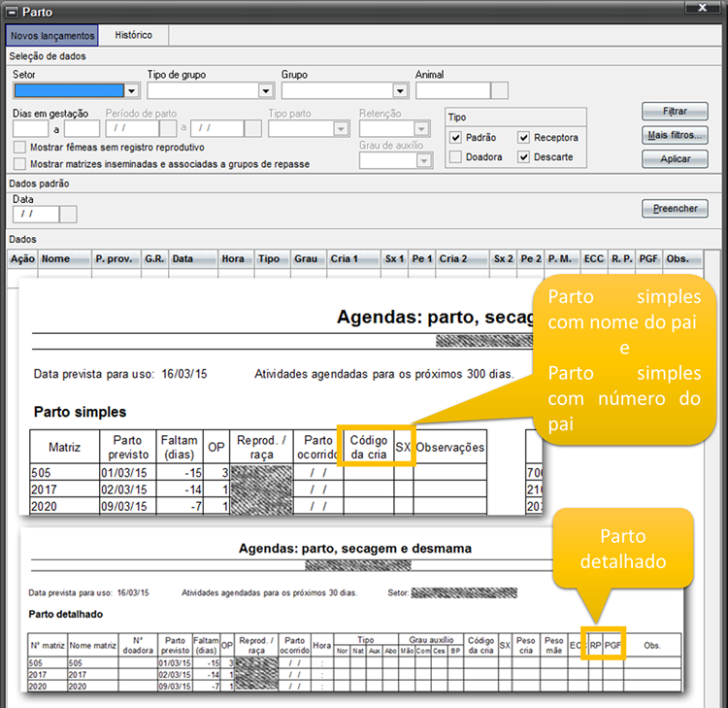
Task: Click the Pe 2 column header
Action: [531, 258]
